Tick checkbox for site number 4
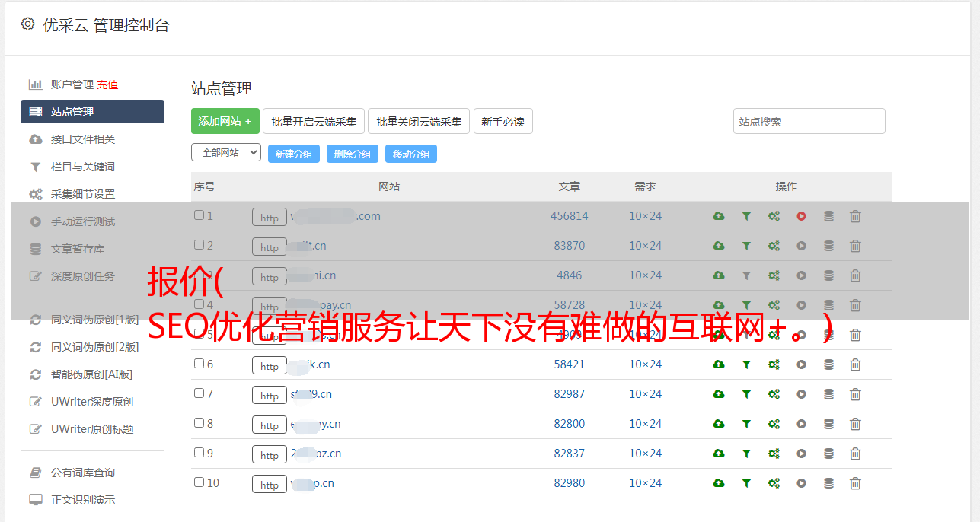This screenshot has height=522, width=980. [199, 304]
